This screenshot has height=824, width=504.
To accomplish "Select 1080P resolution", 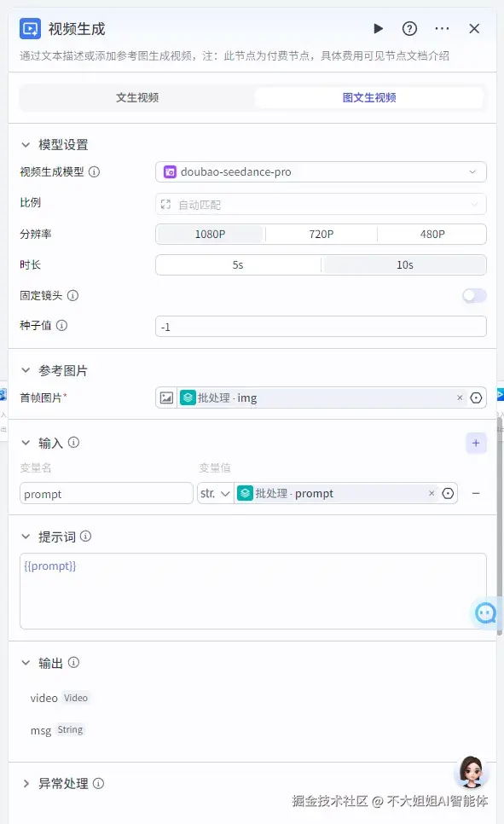I will pyautogui.click(x=211, y=234).
